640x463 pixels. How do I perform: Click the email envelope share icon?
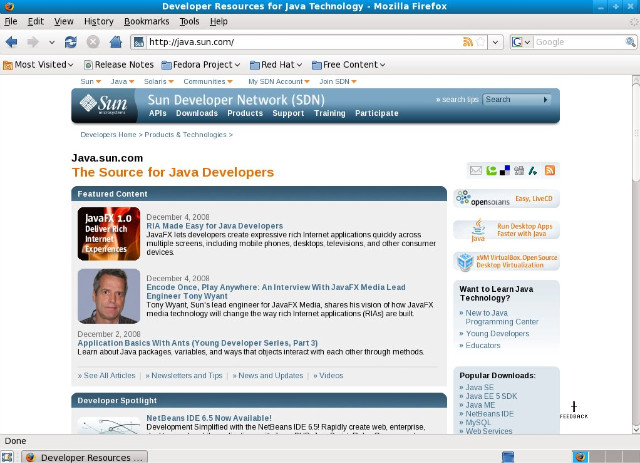476,170
